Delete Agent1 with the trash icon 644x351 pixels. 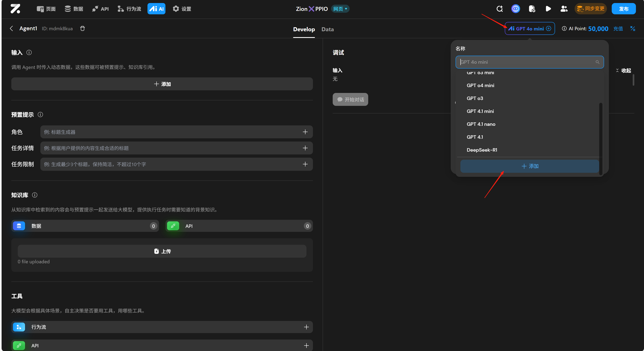coord(82,28)
